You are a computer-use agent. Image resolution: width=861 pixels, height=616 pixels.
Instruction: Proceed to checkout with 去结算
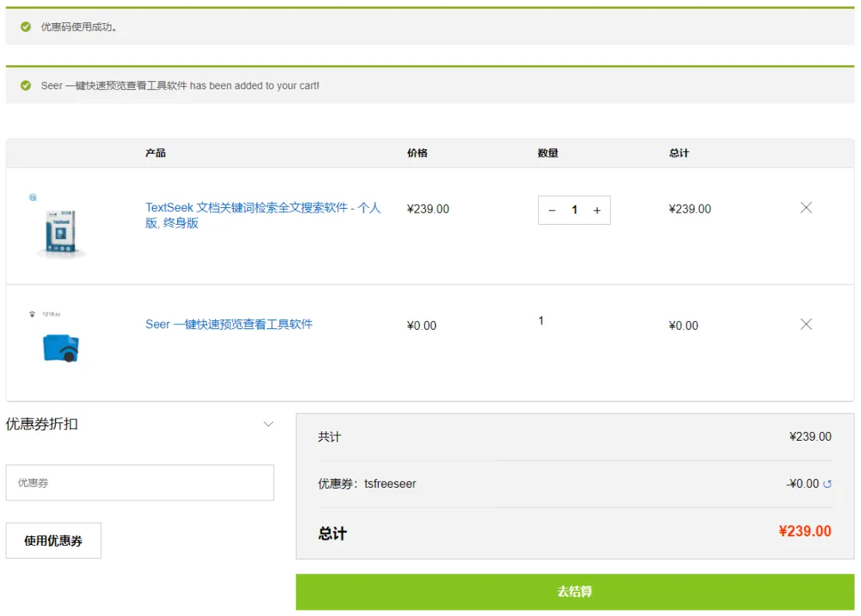(x=574, y=592)
